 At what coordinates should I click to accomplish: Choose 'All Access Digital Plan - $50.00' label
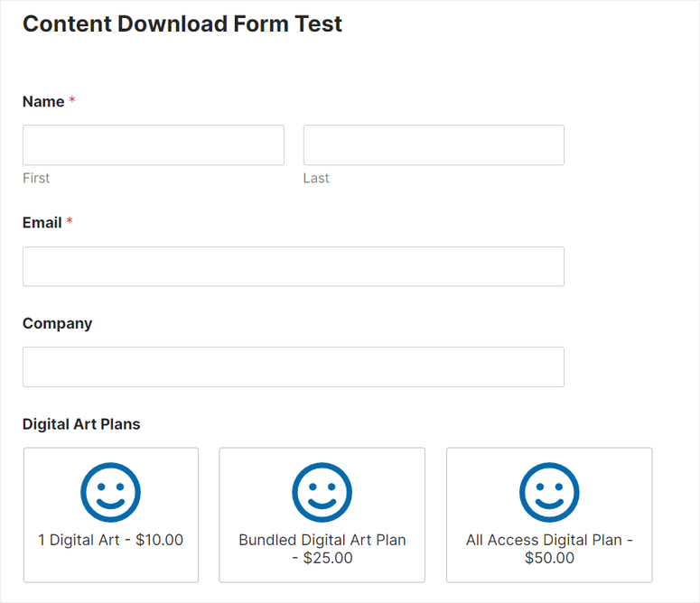(x=549, y=549)
